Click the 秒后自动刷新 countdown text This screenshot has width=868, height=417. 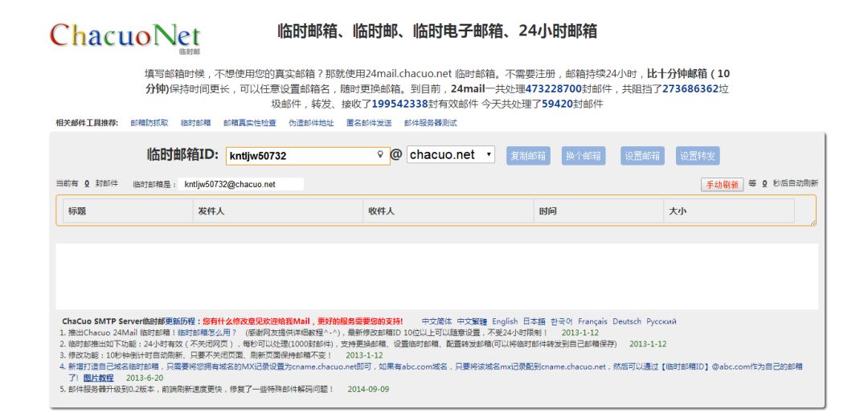(x=796, y=184)
